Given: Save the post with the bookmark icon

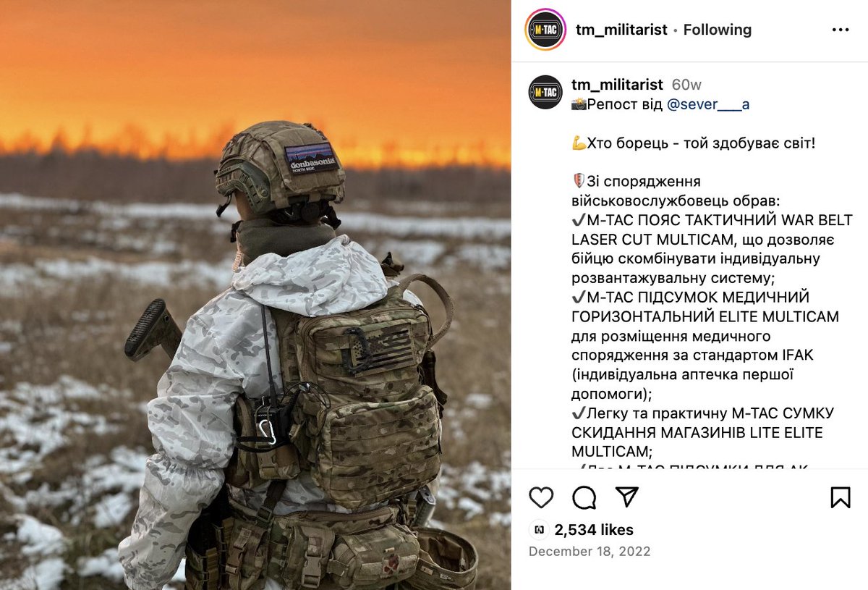Looking at the screenshot, I should [x=840, y=497].
